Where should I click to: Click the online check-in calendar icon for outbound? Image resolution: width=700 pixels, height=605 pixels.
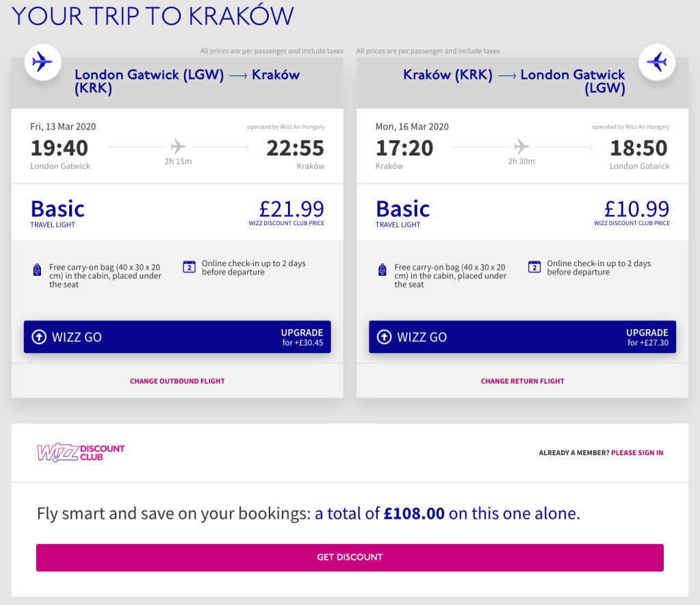pos(190,267)
